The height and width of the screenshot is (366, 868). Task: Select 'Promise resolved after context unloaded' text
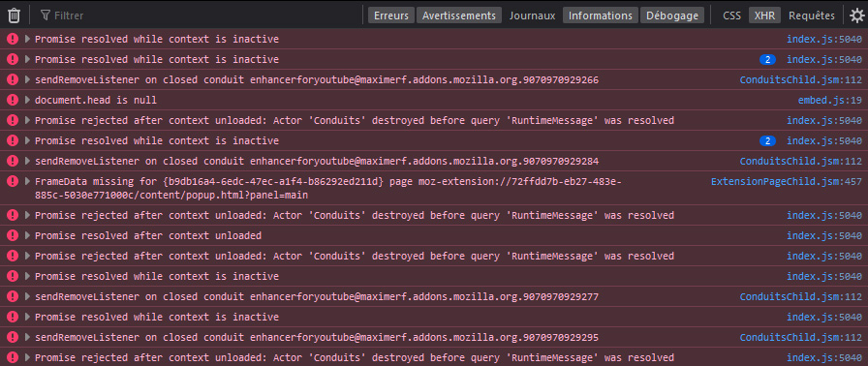pyautogui.click(x=148, y=235)
